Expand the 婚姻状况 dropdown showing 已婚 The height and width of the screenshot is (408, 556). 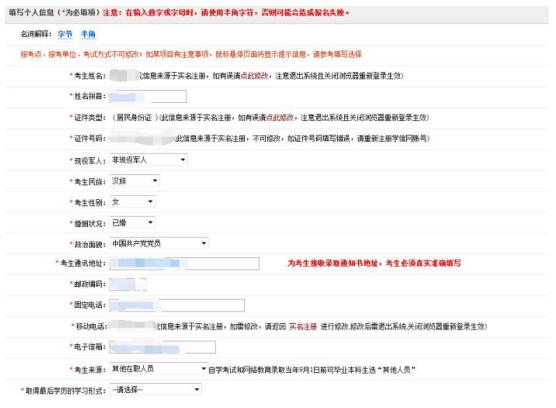point(132,223)
